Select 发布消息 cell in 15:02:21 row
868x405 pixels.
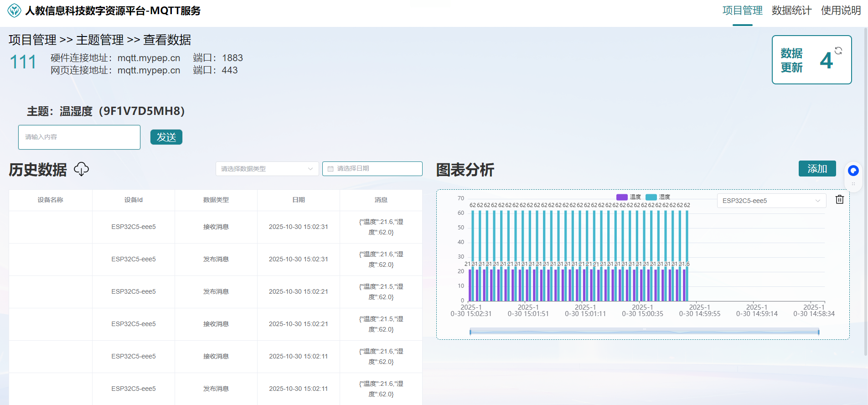[x=216, y=291]
